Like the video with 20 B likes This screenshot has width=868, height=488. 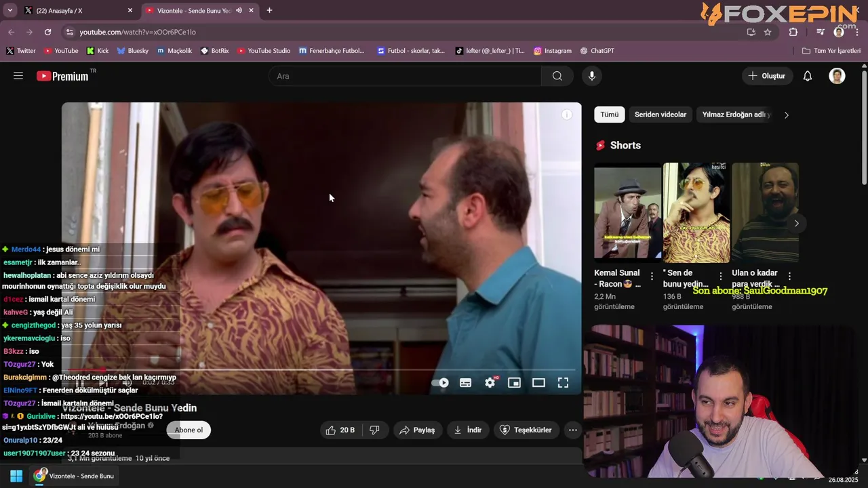[340, 430]
